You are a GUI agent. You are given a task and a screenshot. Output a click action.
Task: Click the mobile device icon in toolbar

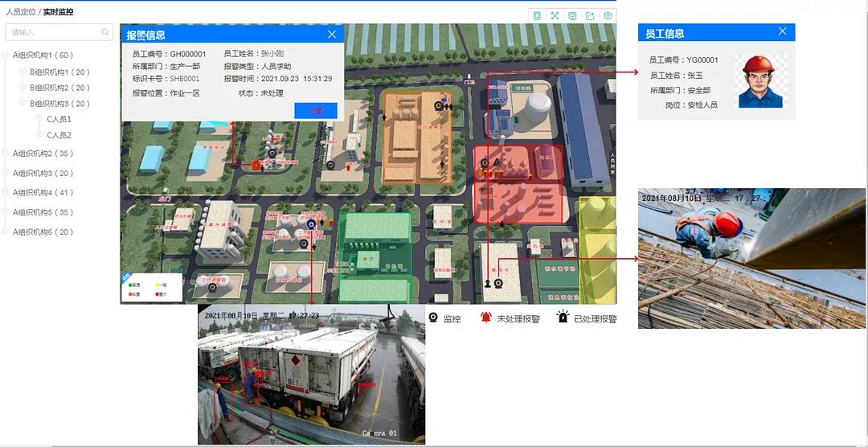click(537, 16)
